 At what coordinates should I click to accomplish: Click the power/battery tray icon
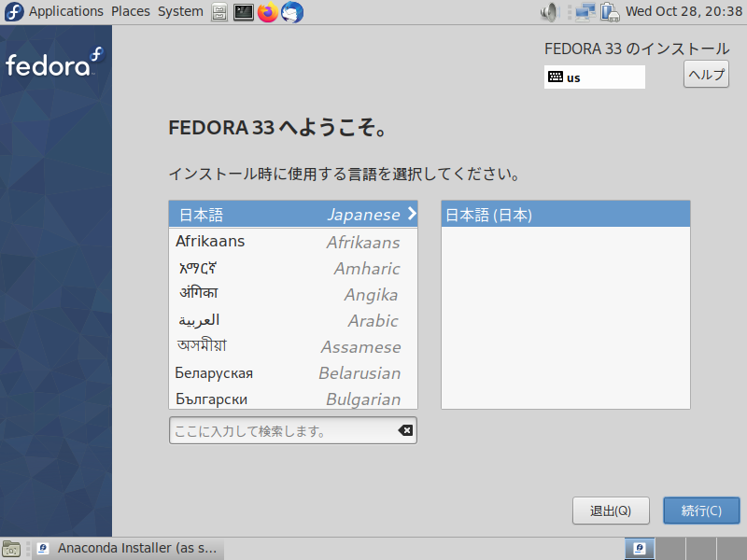(610, 12)
